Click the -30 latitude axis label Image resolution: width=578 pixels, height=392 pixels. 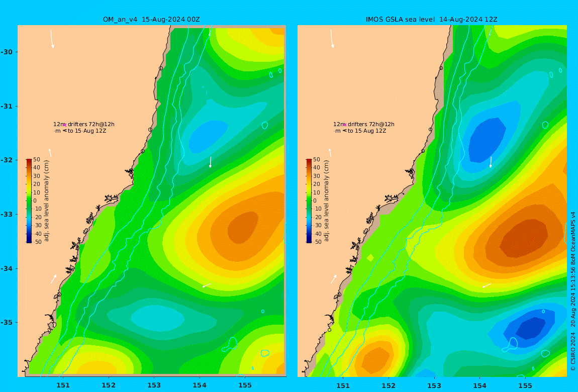tap(7, 52)
